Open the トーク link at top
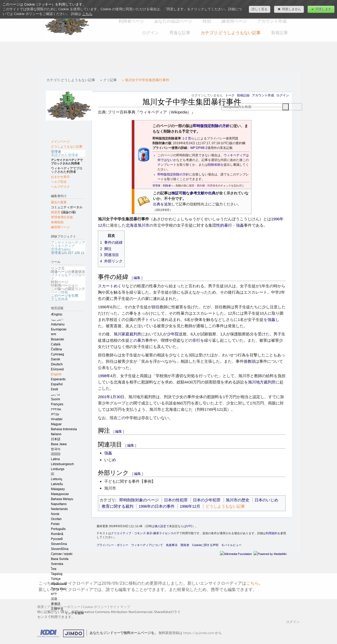The width and height of the screenshot is (337, 644). pos(230,95)
